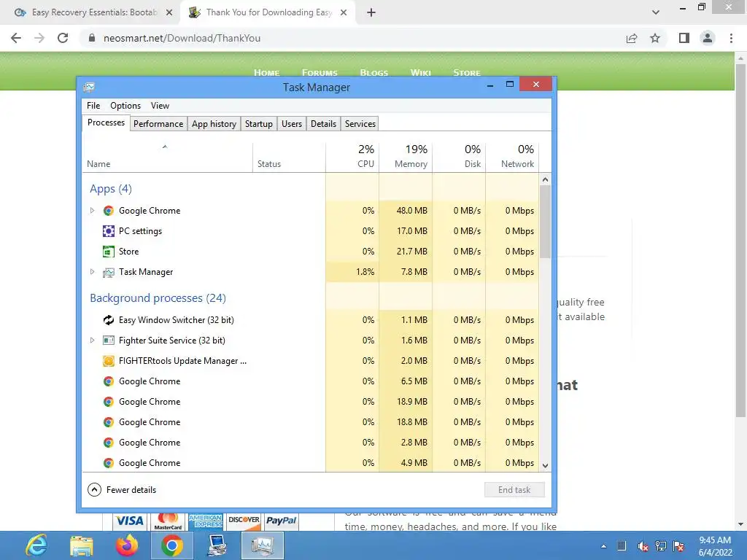Screen dimensions: 747x560
Task: Click the Task Manager process icon
Action: [x=109, y=272]
